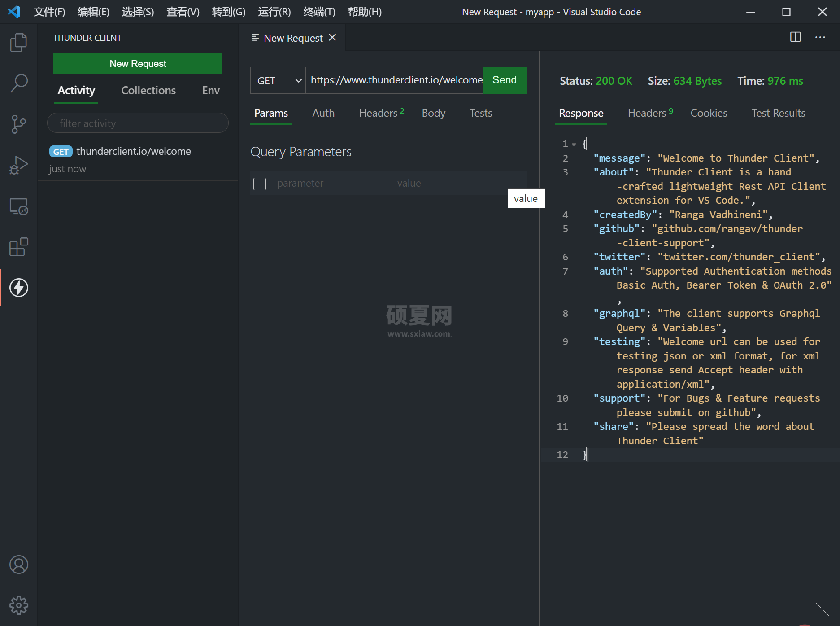Click the Time: 976 ms text
Viewport: 840px width, 626px height.
[x=770, y=81]
